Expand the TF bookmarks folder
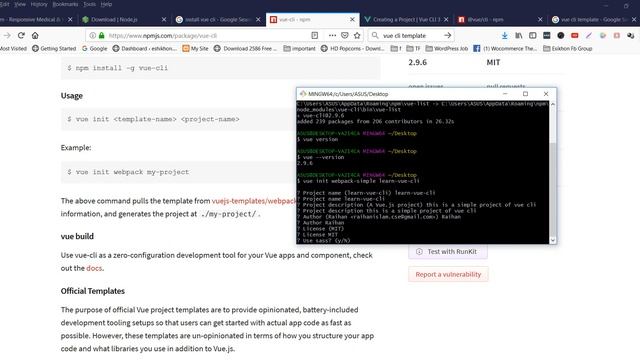The image size is (640, 360). (x=413, y=49)
